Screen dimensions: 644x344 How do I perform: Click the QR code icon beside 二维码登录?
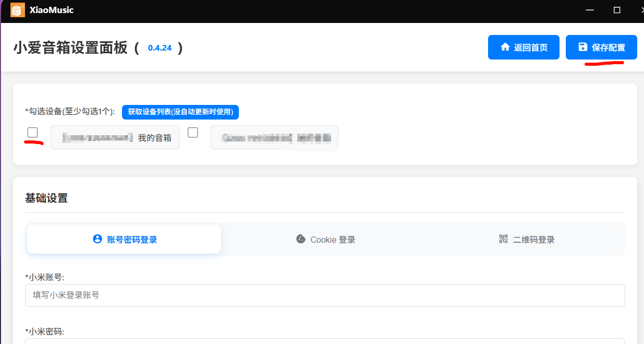pos(503,239)
